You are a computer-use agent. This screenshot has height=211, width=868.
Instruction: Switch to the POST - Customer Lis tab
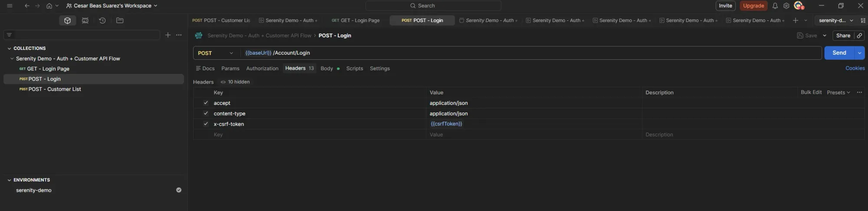coord(221,20)
